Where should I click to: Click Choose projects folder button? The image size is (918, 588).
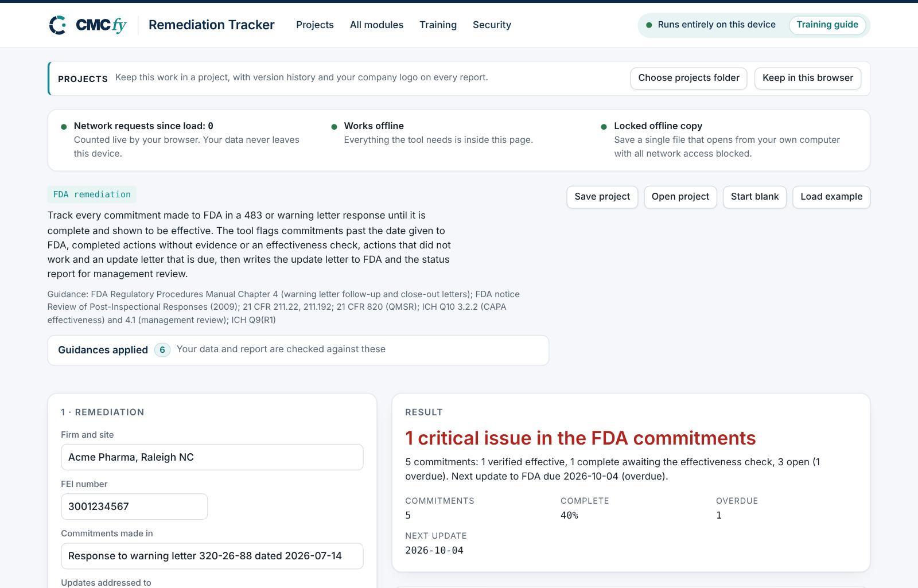click(688, 78)
